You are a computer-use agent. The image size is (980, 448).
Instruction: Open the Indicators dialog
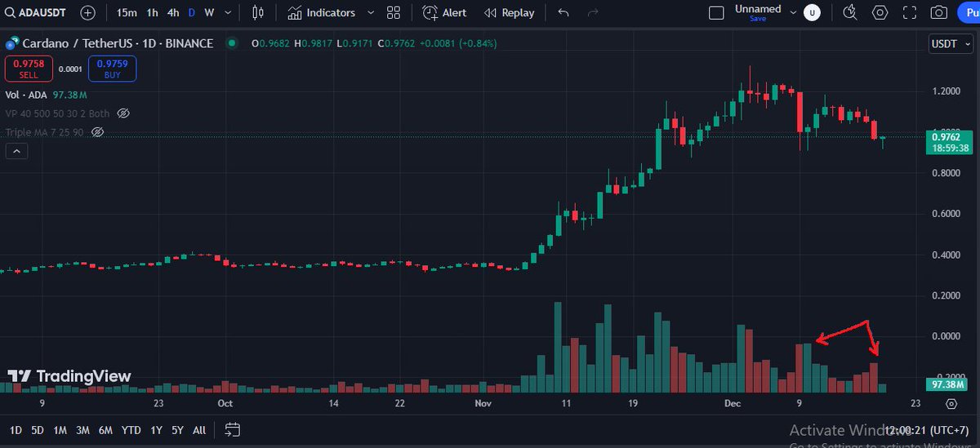tap(321, 12)
